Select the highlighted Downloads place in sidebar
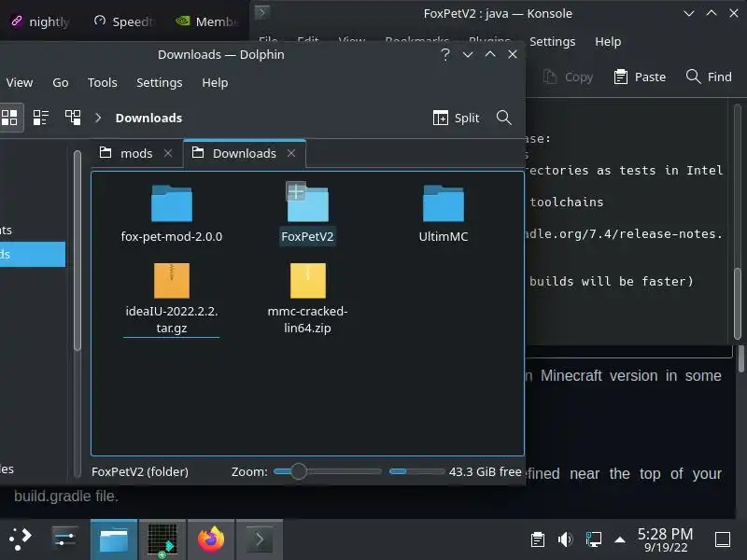Screen dimensions: 747x560 (x=33, y=254)
